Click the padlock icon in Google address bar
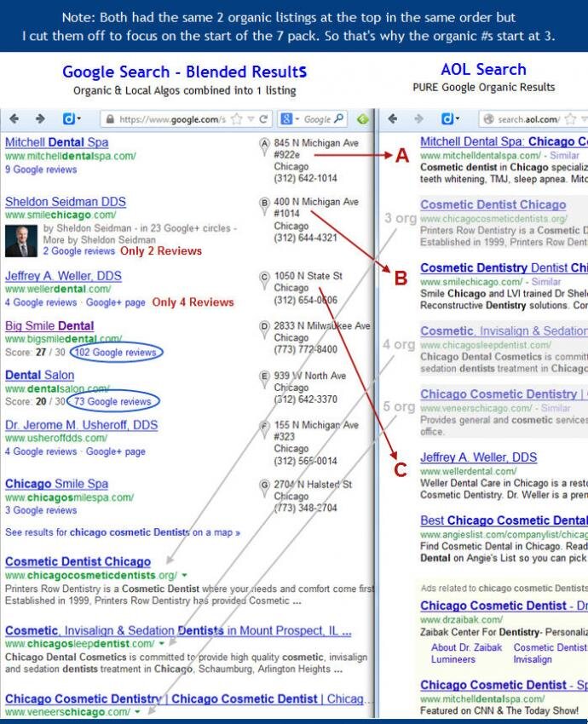This screenshot has height=724, width=588. coord(110,119)
